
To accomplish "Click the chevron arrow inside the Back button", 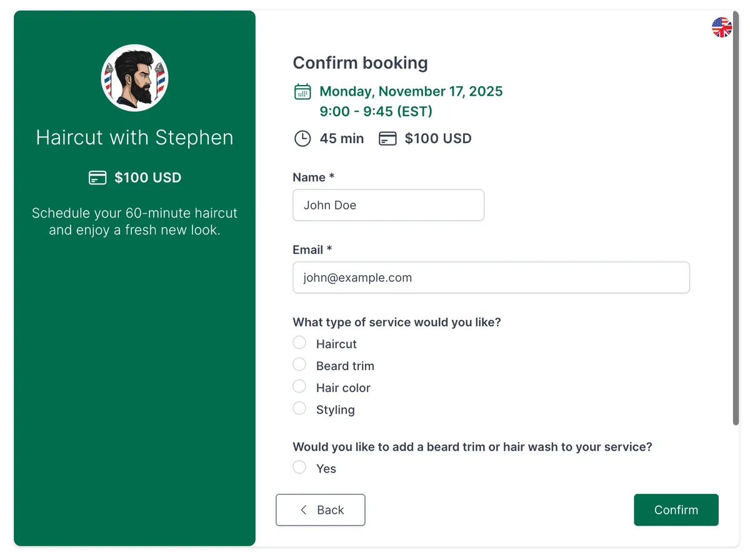I will click(304, 510).
